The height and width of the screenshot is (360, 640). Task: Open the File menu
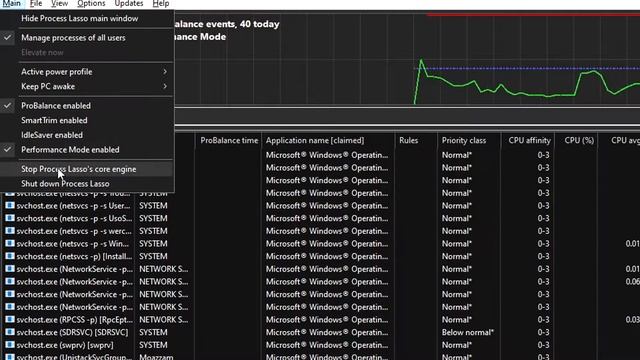point(36,4)
